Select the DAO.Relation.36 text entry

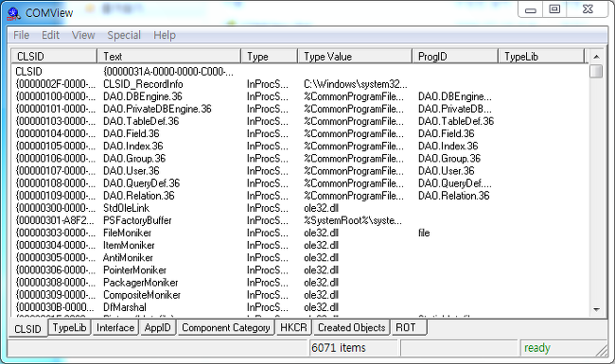(x=139, y=196)
